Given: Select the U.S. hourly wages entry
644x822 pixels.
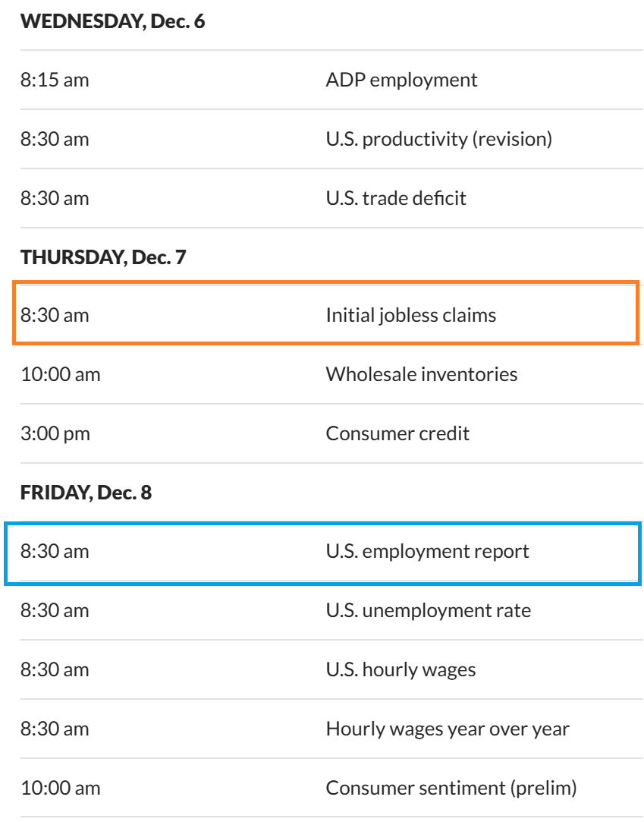Looking at the screenshot, I should point(401,669).
